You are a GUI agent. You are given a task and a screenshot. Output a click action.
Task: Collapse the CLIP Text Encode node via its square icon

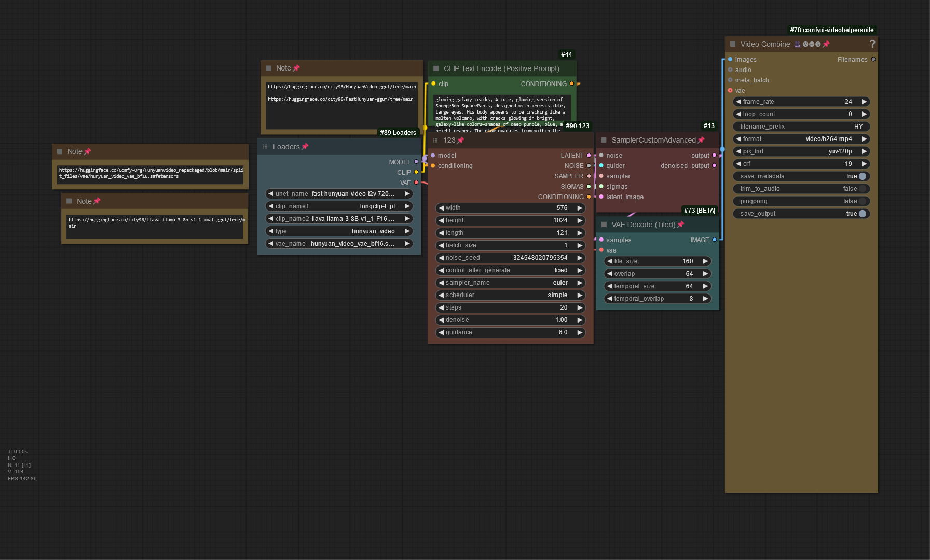point(436,68)
